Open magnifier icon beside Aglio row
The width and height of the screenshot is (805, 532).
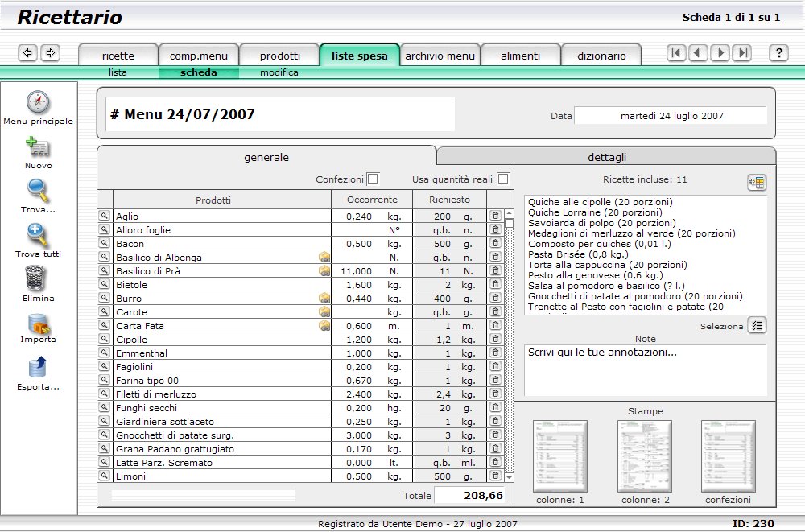[104, 217]
